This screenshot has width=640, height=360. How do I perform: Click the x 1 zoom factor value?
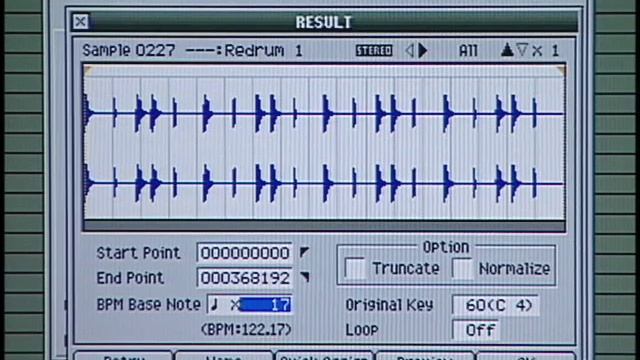click(546, 51)
